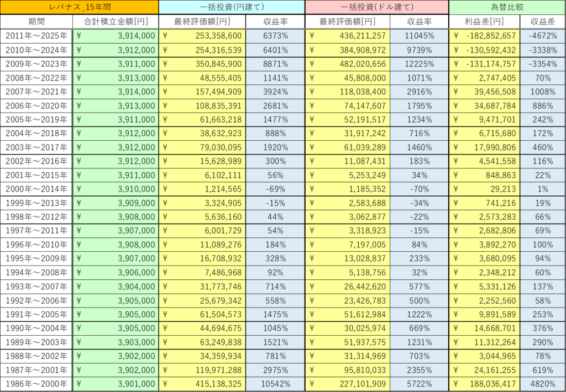
Task: Click the 4820% return difference cell
Action: tap(542, 384)
